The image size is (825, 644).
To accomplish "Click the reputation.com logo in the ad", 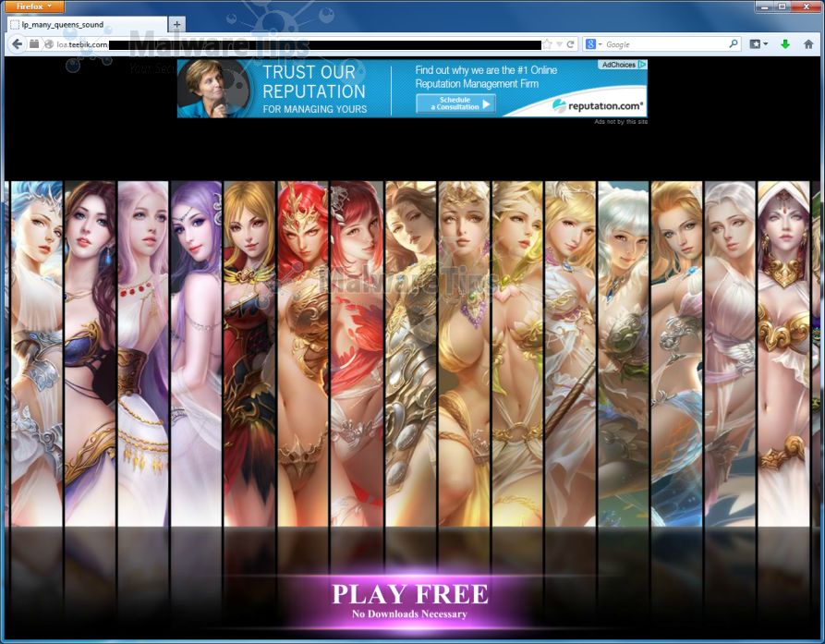I will point(599,105).
